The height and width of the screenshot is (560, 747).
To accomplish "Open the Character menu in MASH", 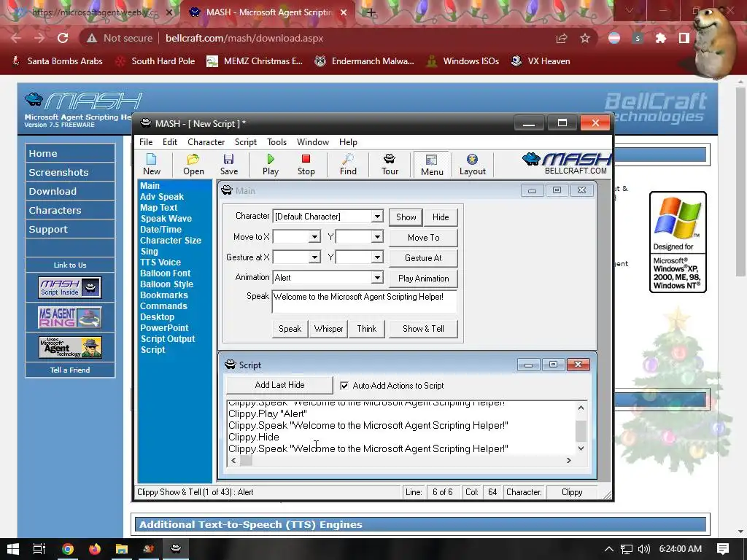I will click(x=206, y=142).
